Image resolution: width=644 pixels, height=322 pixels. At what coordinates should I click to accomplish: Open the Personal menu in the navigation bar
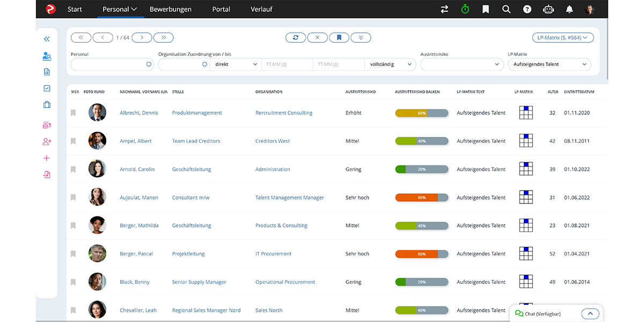[119, 9]
